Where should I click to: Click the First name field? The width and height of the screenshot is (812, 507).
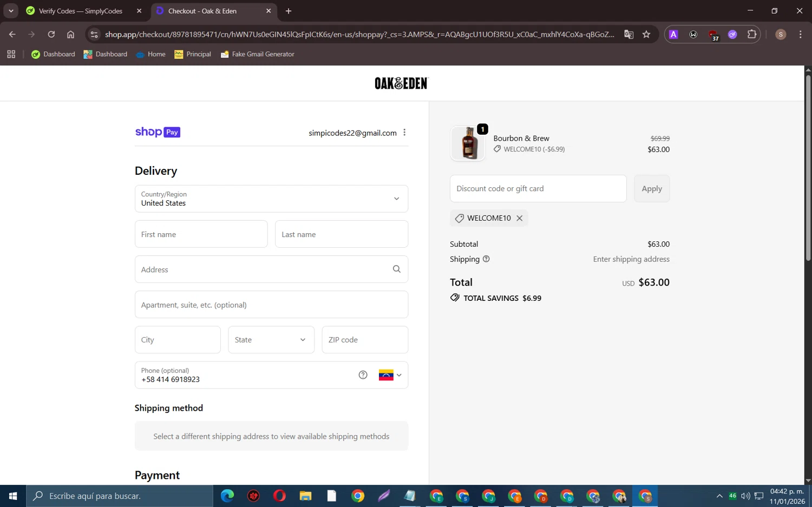(x=201, y=234)
